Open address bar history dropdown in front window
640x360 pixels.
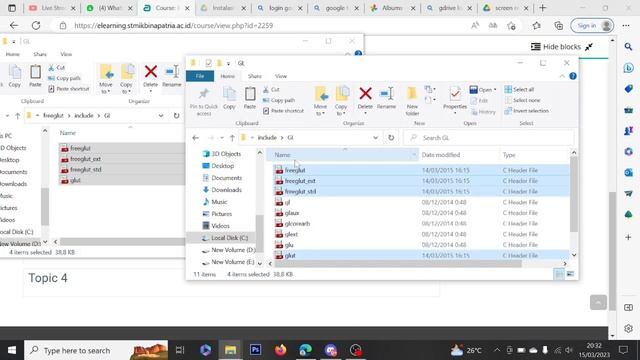pos(375,138)
